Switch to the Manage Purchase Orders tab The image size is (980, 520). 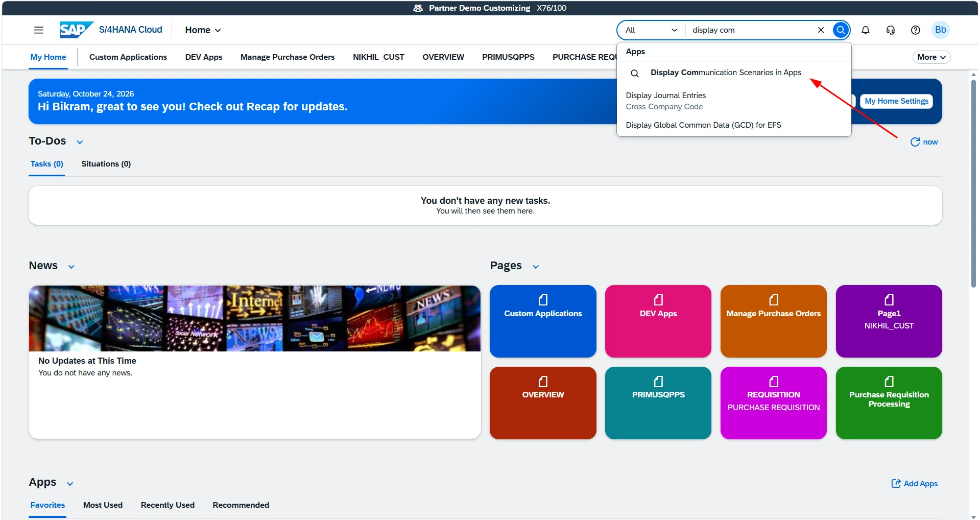[x=288, y=57]
